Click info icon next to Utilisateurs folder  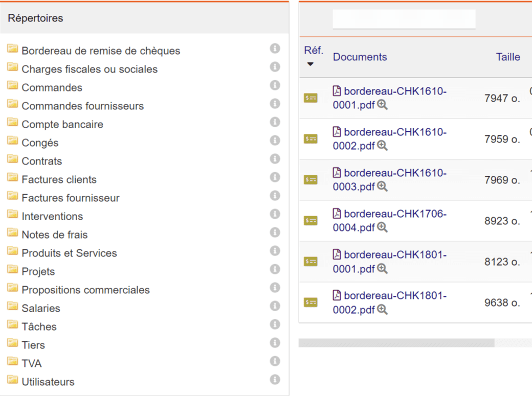coord(275,380)
